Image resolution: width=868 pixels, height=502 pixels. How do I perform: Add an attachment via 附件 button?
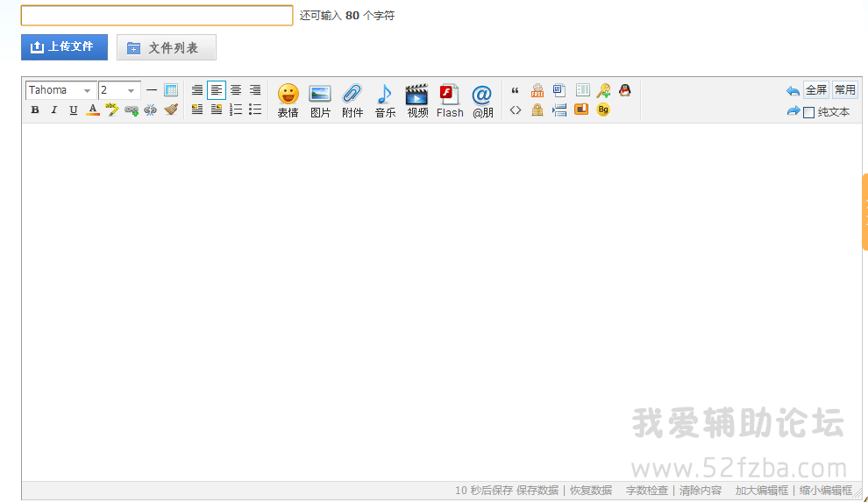(x=352, y=101)
